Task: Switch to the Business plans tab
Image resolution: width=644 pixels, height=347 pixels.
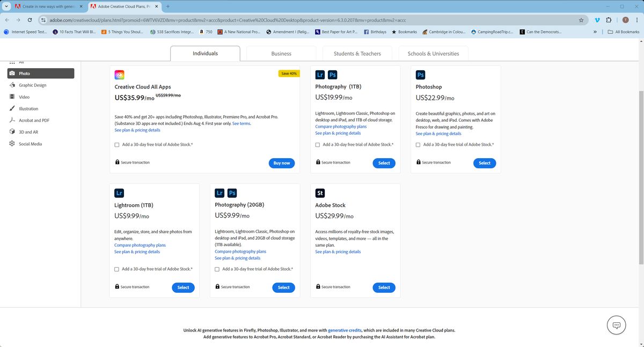Action: [281, 54]
